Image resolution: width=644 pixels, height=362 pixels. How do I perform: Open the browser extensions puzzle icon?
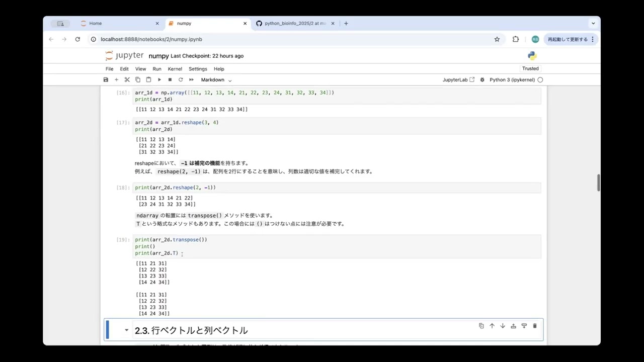[x=516, y=39]
